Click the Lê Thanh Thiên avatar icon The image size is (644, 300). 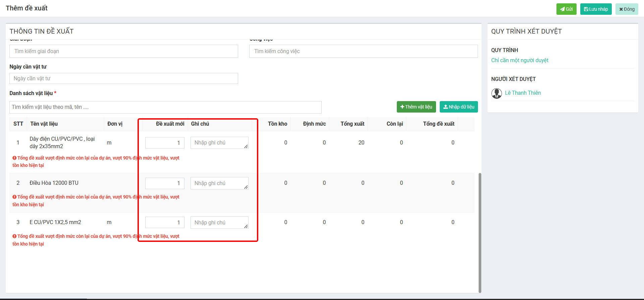496,93
